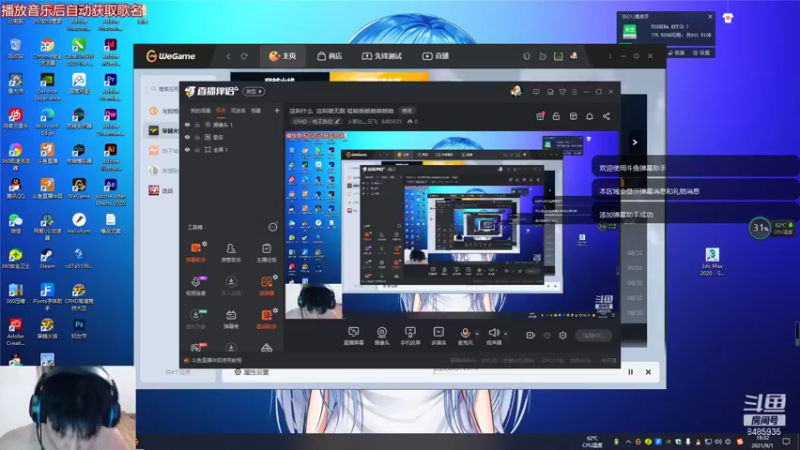This screenshot has width=800, height=450.
Task: Expand the mode switch pill next to logo
Action: pos(254,91)
